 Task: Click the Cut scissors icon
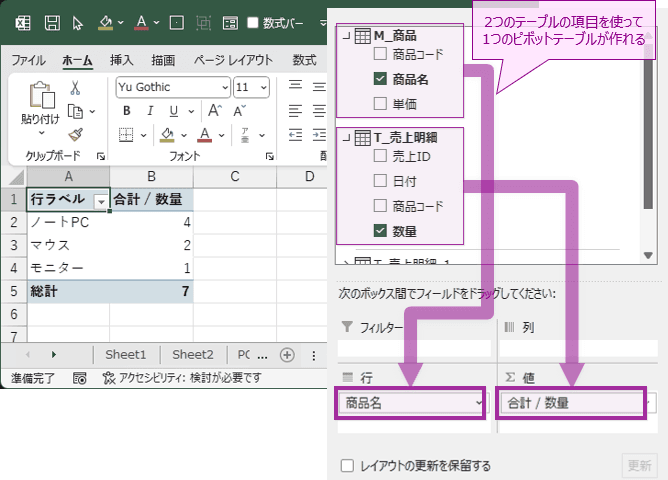pyautogui.click(x=75, y=88)
